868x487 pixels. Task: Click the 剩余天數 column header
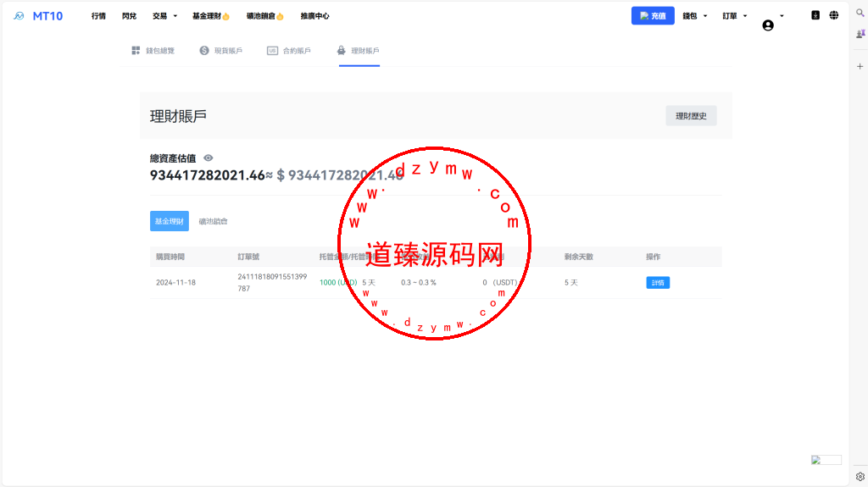[x=579, y=257]
